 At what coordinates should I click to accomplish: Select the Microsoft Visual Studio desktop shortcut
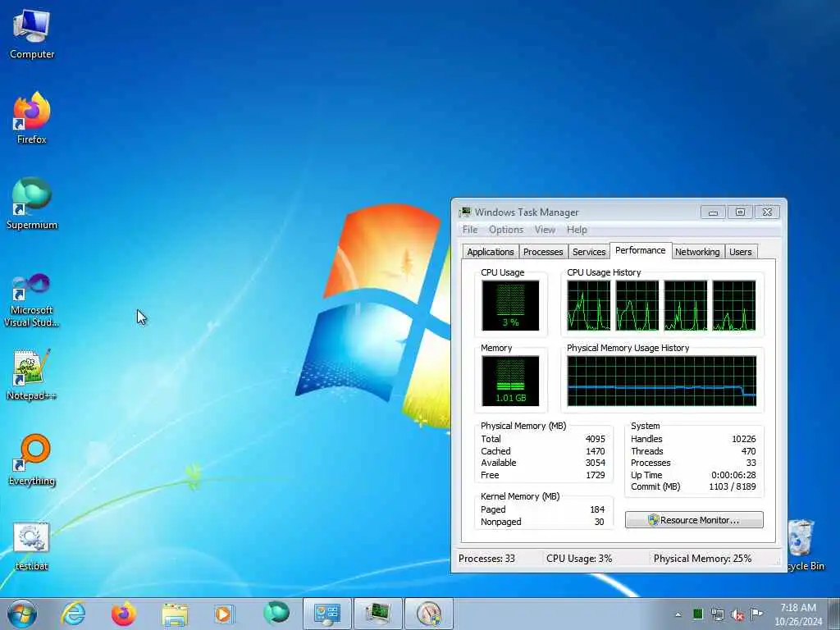pyautogui.click(x=32, y=300)
